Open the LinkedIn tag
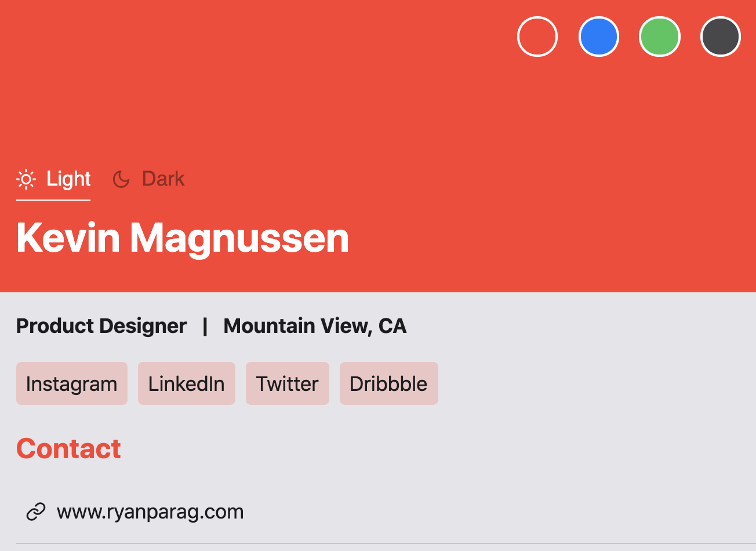 point(187,383)
